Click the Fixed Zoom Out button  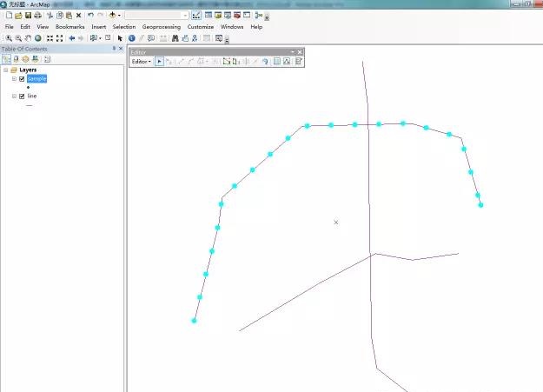coord(60,38)
